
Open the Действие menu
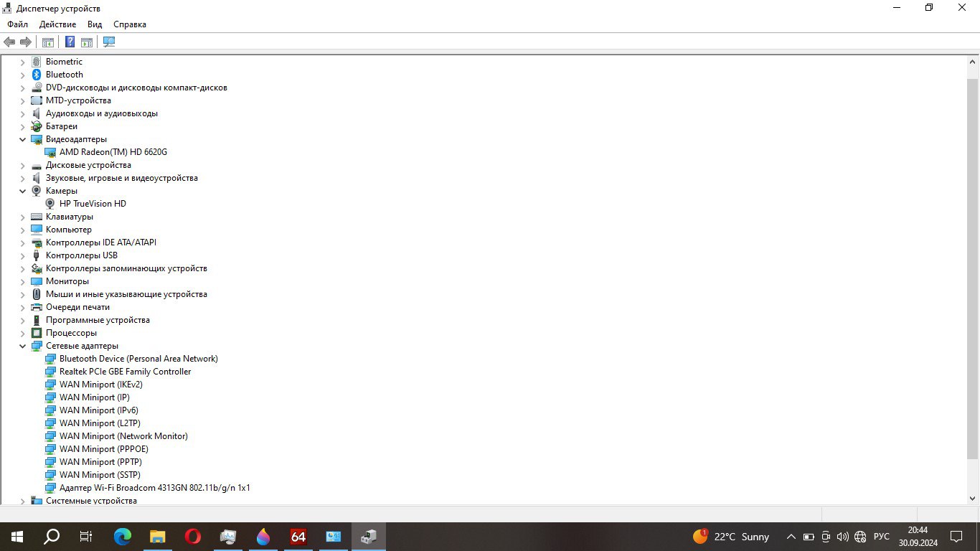[x=57, y=24]
